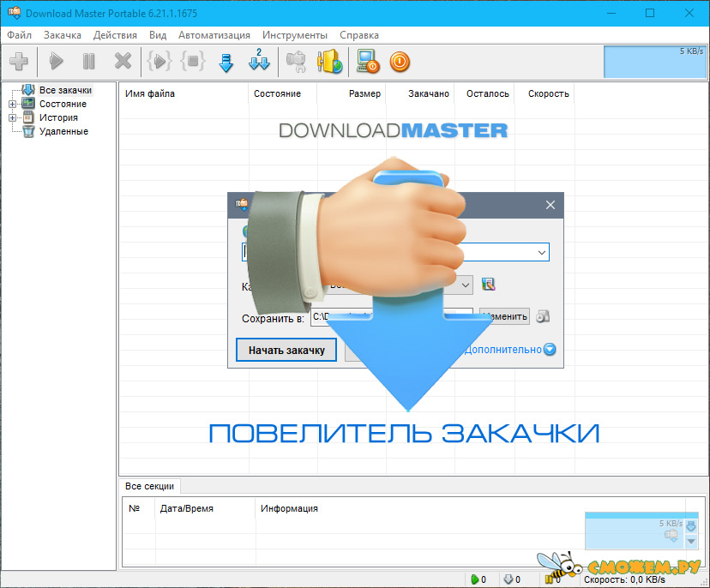Click the Add download plus icon
This screenshot has width=710, height=588.
click(x=19, y=61)
